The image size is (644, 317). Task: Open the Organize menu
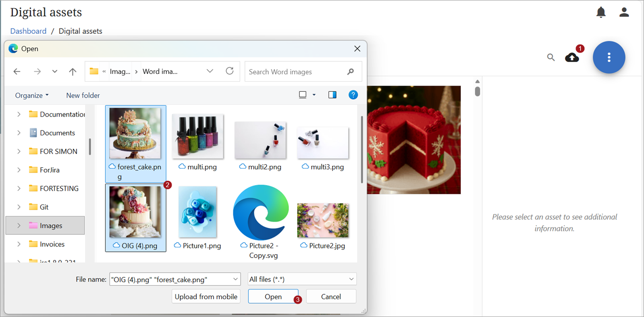[x=32, y=95]
